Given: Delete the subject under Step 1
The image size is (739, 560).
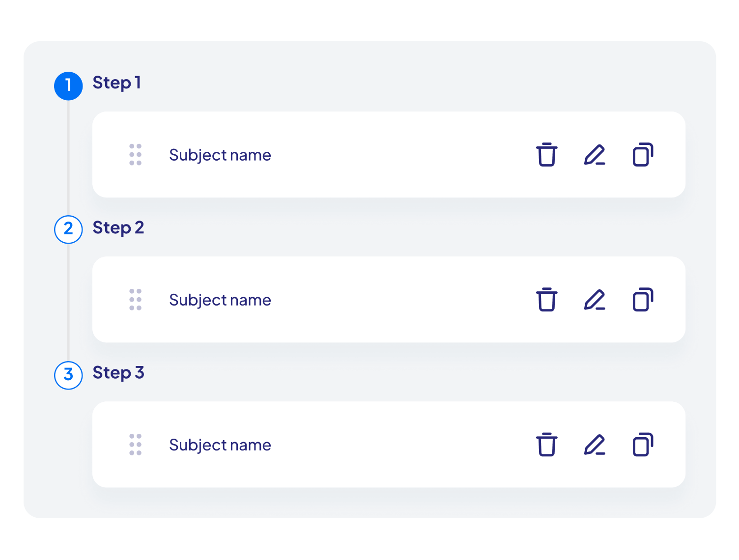Looking at the screenshot, I should tap(546, 155).
